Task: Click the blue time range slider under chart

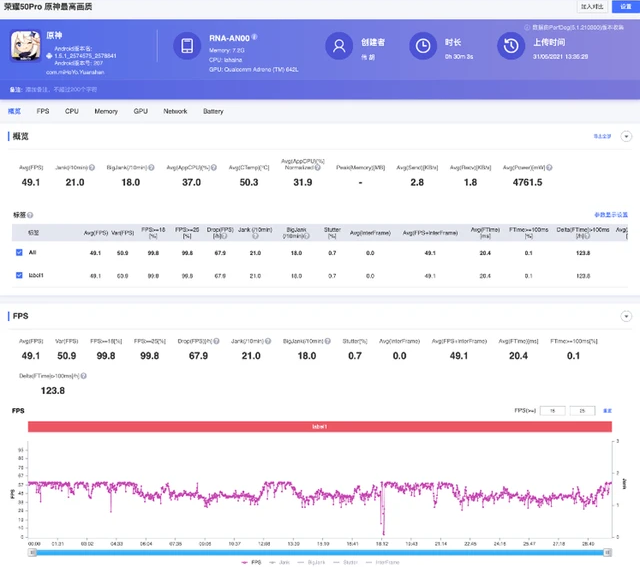Action: click(320, 552)
